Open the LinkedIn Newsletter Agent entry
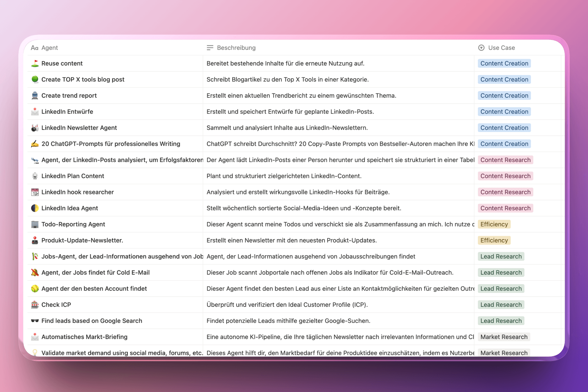 [x=79, y=128]
